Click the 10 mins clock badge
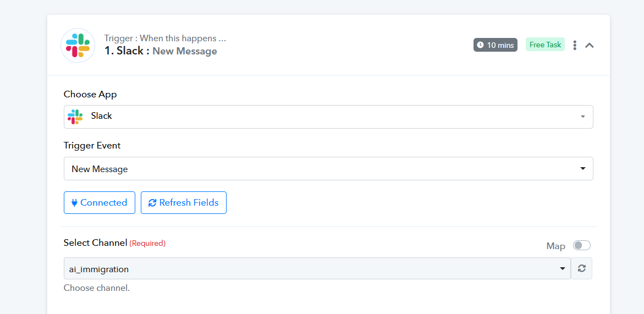644x314 pixels. [496, 45]
